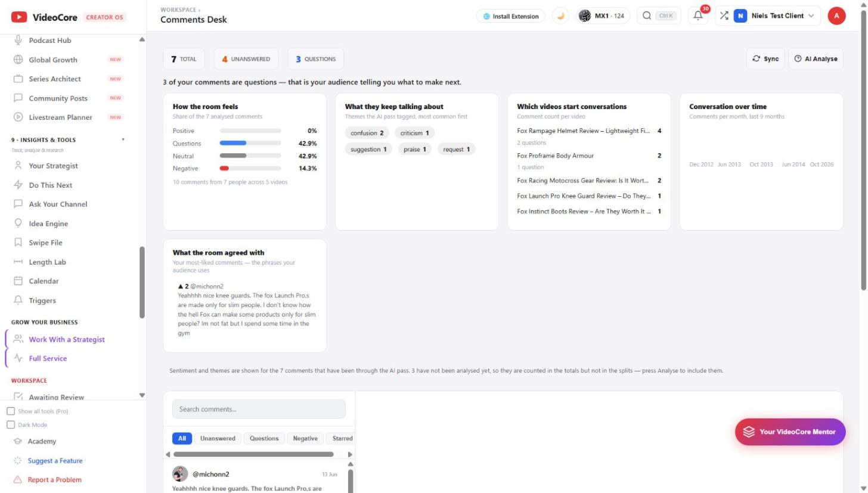Image resolution: width=868 pixels, height=493 pixels.
Task: Enable the Show all tools (Pro) checkbox
Action: pos(11,411)
